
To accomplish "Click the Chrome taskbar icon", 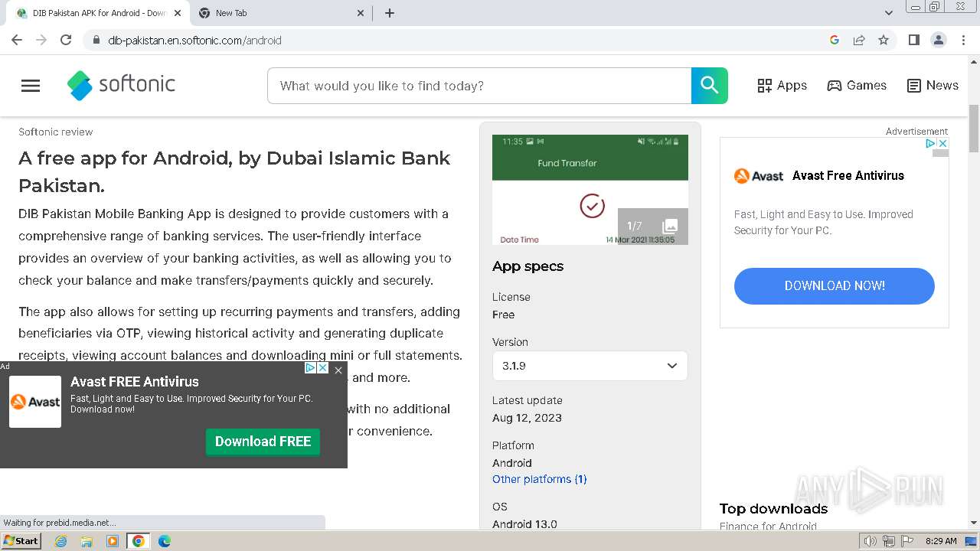I will click(139, 541).
